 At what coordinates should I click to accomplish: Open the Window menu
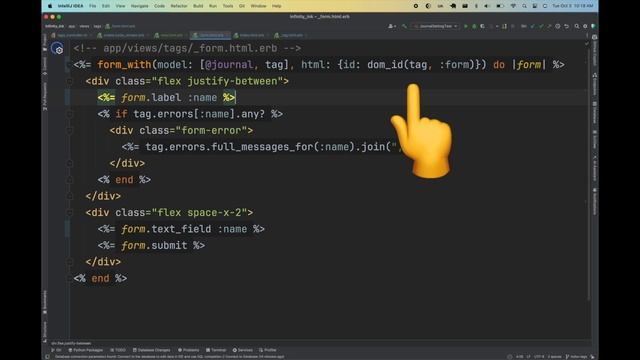coord(258,6)
